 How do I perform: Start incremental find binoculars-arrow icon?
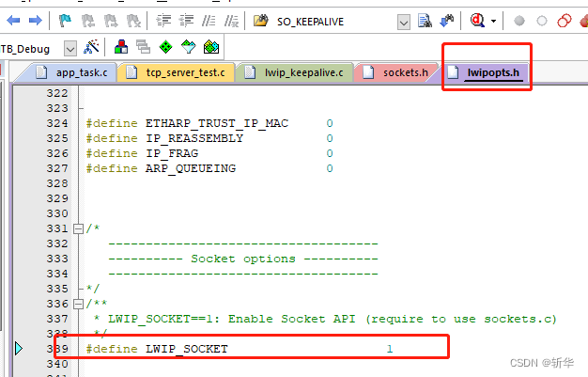pyautogui.click(x=446, y=21)
